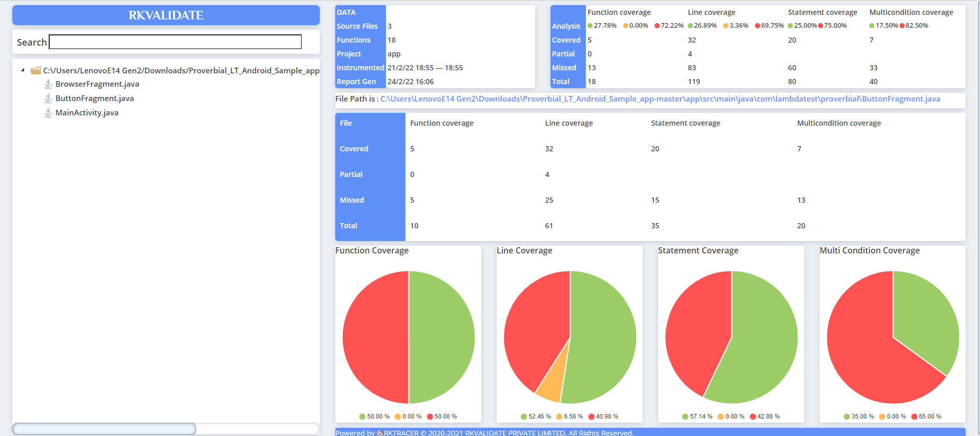Toggle red 42.86 % legend in Statement Coverage
The width and height of the screenshot is (980, 436).
point(764,417)
